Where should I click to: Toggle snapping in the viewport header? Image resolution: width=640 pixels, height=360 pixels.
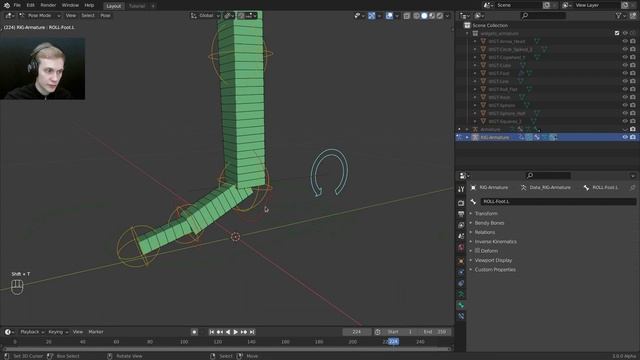[x=241, y=16]
